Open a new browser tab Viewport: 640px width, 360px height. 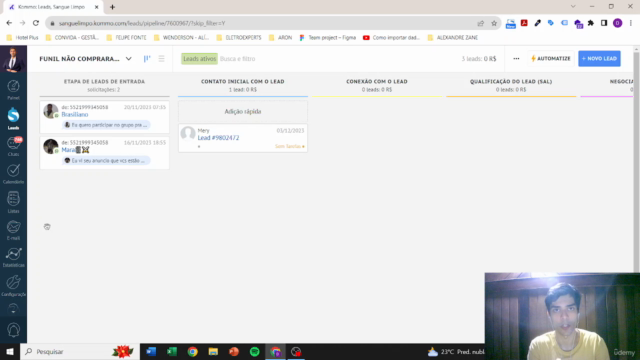click(112, 7)
